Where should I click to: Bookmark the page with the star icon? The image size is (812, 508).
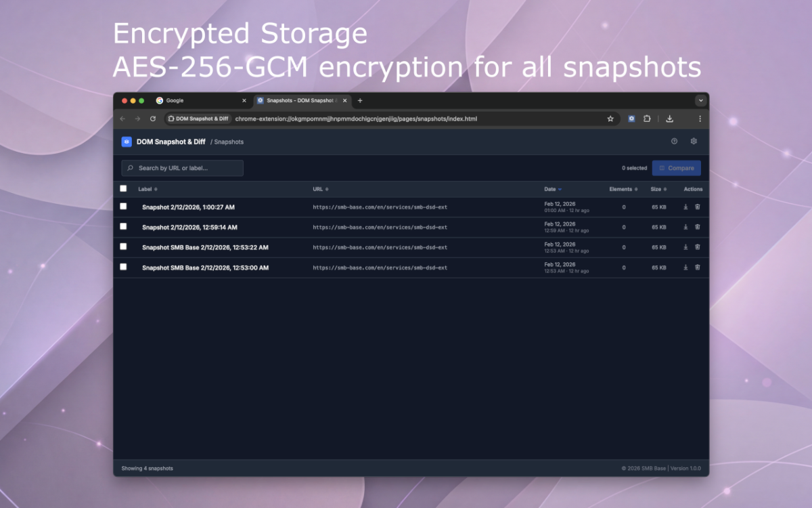coord(610,118)
